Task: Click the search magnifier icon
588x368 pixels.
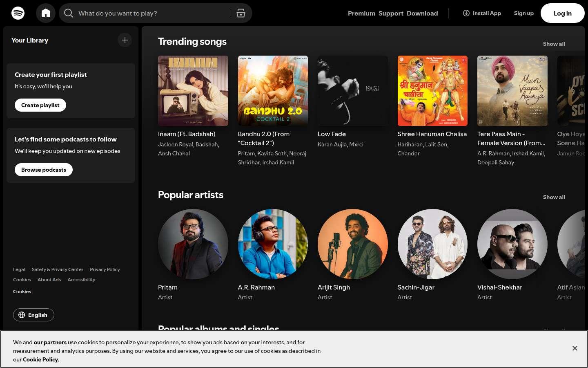Action: [69, 13]
